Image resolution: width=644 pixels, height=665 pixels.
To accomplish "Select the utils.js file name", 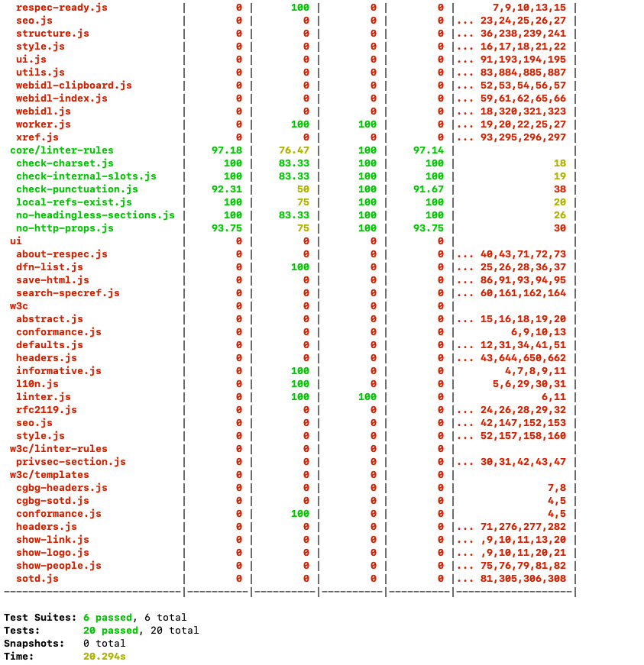I will click(40, 73).
